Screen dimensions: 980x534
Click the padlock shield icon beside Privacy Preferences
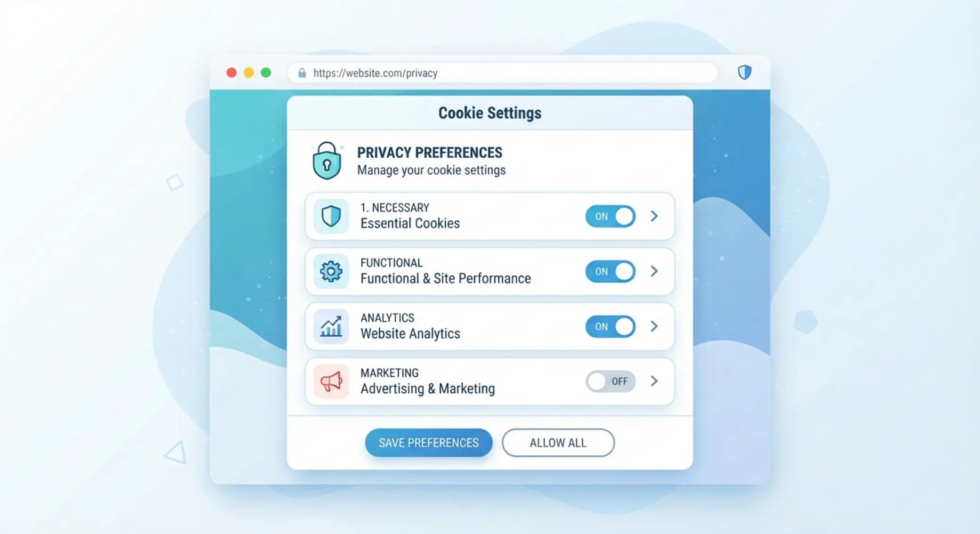click(x=327, y=161)
